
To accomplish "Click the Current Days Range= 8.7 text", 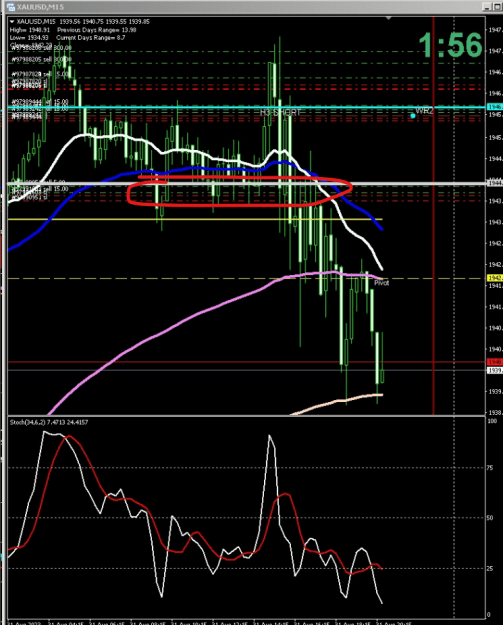I will pos(90,38).
